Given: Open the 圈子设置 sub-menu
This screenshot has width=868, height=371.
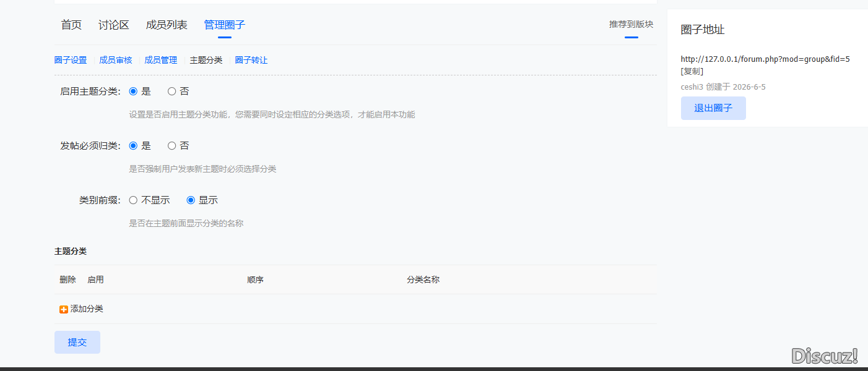Looking at the screenshot, I should [x=71, y=60].
